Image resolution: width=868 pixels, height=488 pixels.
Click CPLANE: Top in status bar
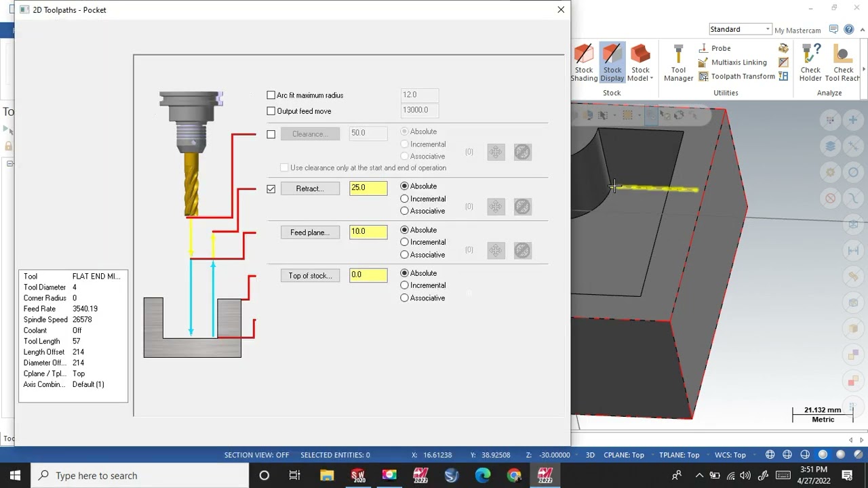coord(623,455)
